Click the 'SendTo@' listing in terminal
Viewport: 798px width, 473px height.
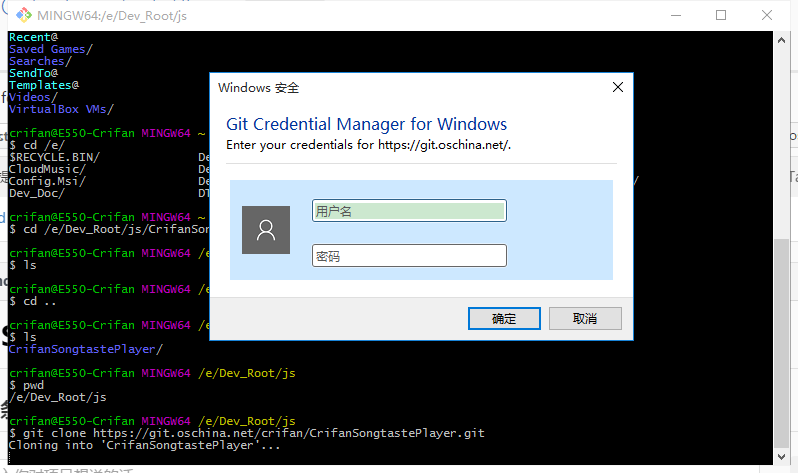click(x=34, y=73)
